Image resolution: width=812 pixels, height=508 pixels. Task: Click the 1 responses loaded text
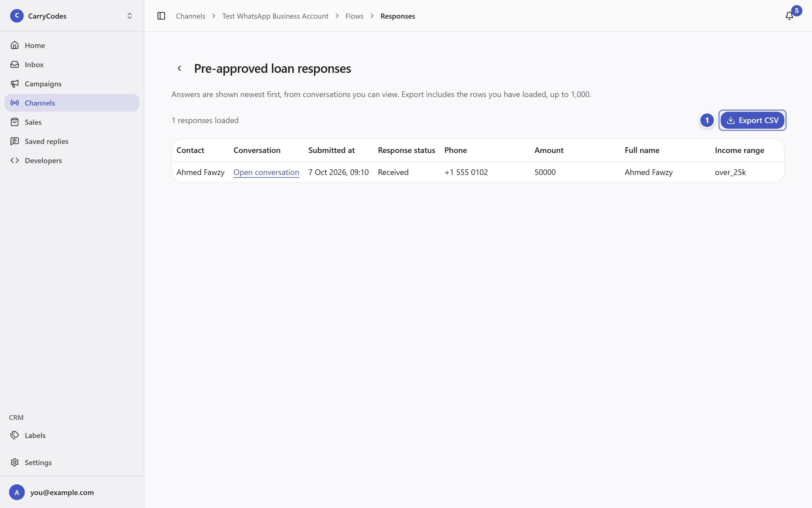[x=205, y=120]
